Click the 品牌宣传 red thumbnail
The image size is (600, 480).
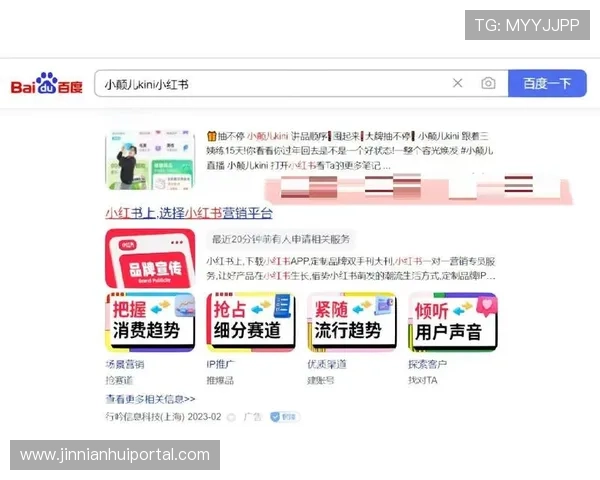pos(150,258)
